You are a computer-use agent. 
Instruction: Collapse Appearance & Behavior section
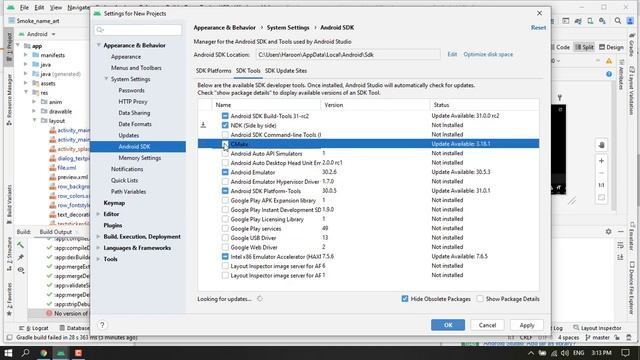tap(98, 45)
